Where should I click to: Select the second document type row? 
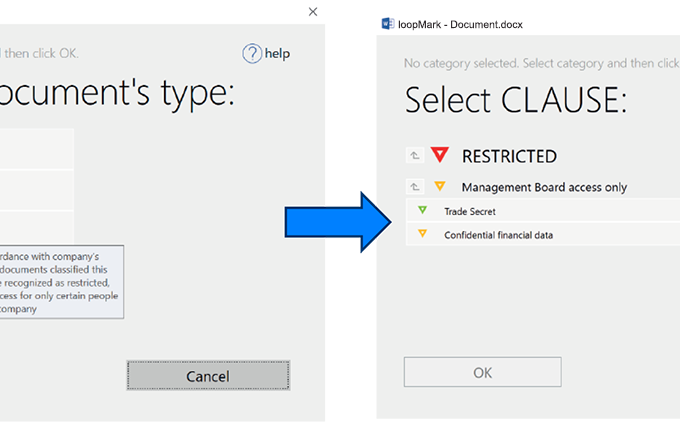coord(36,190)
